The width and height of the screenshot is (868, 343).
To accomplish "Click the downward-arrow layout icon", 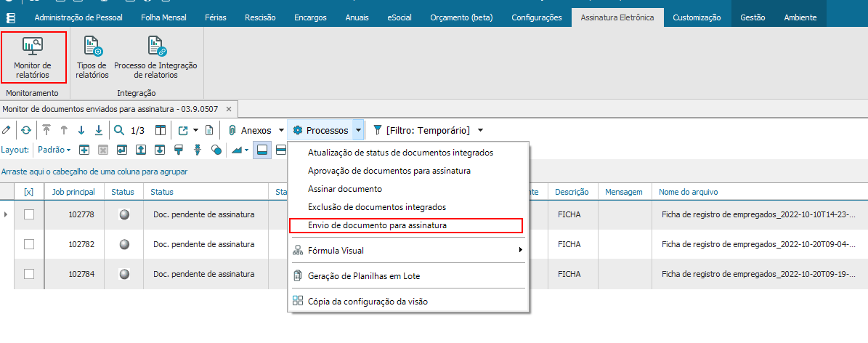I will pyautogui.click(x=159, y=149).
